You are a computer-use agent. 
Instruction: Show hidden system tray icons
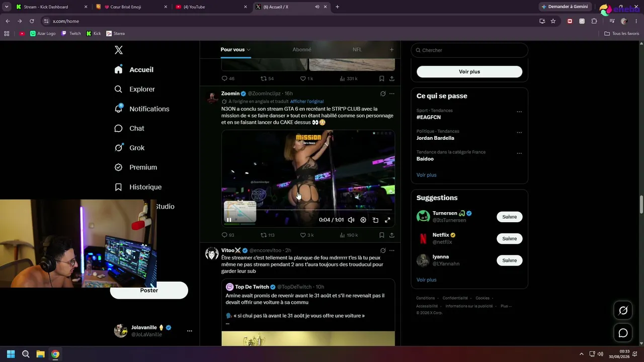tap(582, 354)
